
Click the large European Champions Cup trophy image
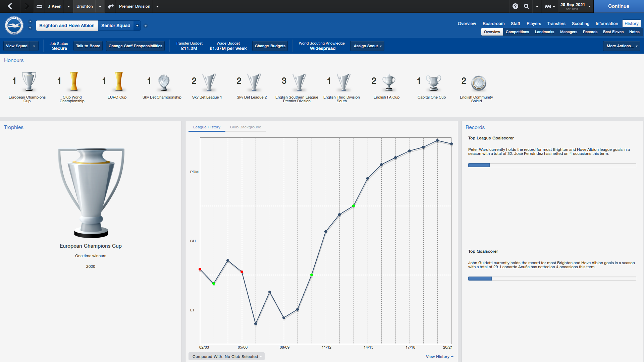[x=91, y=193]
